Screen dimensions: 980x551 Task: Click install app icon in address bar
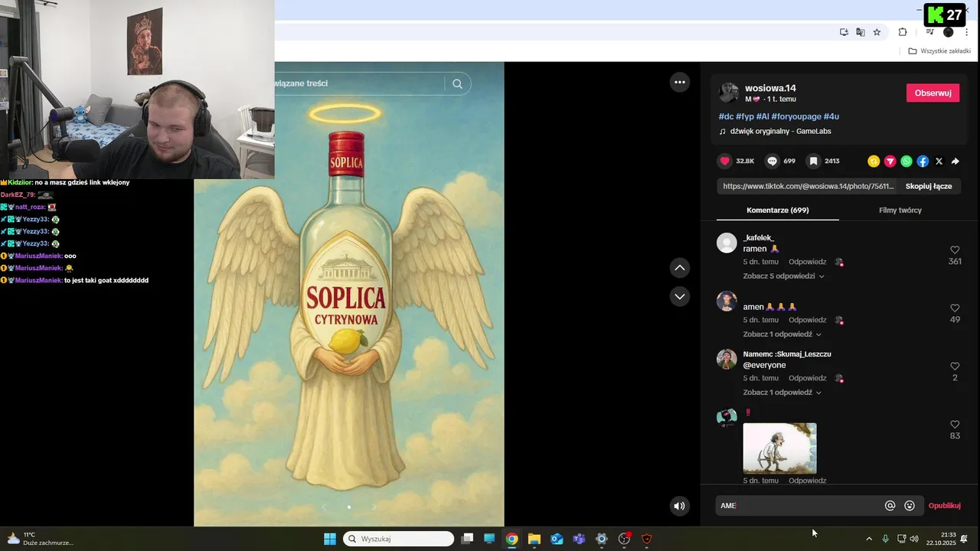(x=844, y=32)
